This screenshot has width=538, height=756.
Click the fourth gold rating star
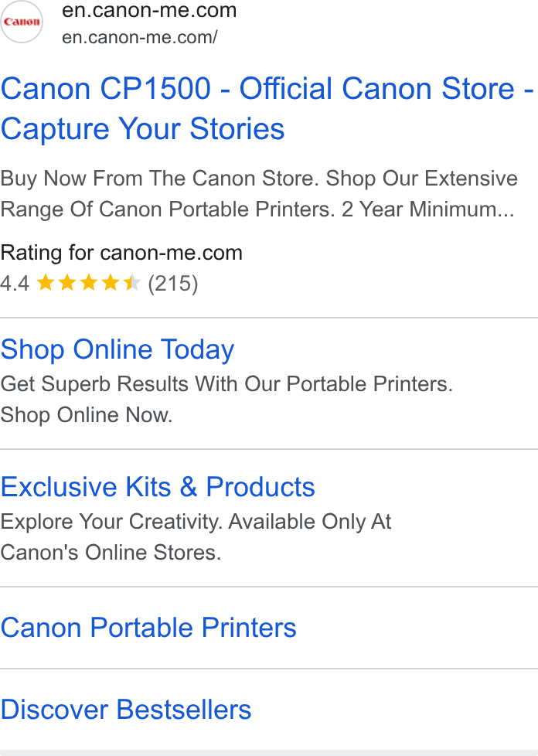coord(111,283)
